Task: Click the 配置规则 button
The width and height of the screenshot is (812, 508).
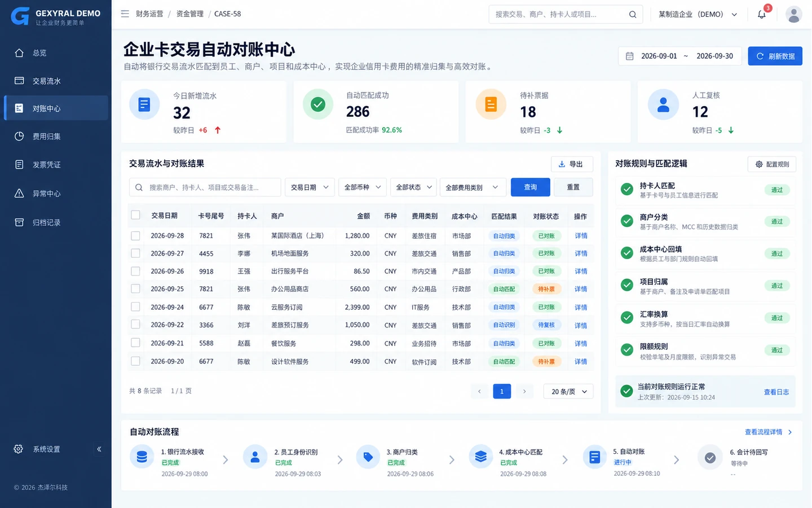Action: [x=772, y=164]
